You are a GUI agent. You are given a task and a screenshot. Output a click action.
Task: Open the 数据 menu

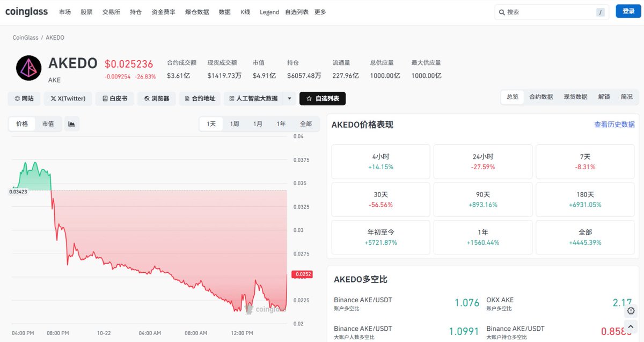click(x=225, y=12)
